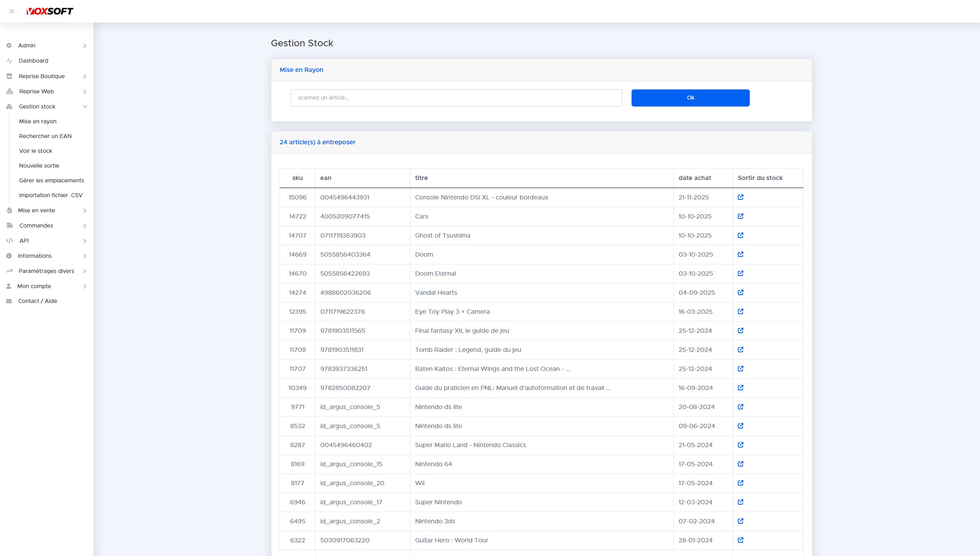Focus the scannez un article input field
This screenshot has height=556, width=980.
pos(456,98)
